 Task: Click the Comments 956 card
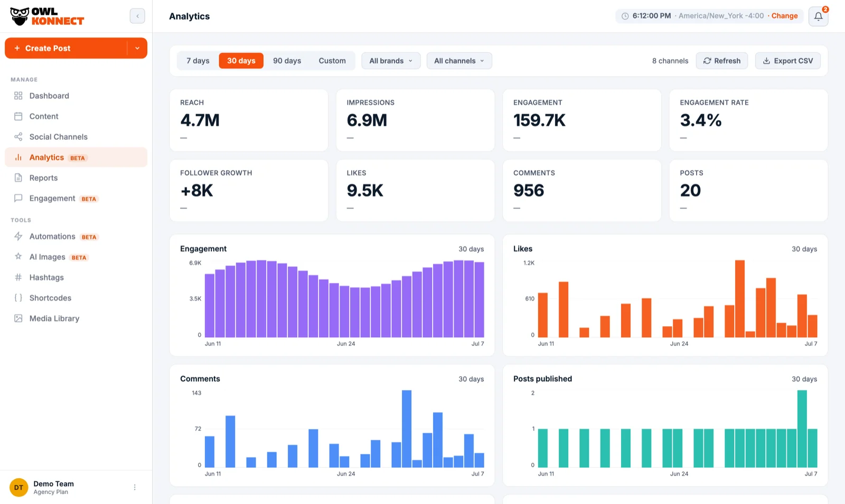pyautogui.click(x=582, y=191)
